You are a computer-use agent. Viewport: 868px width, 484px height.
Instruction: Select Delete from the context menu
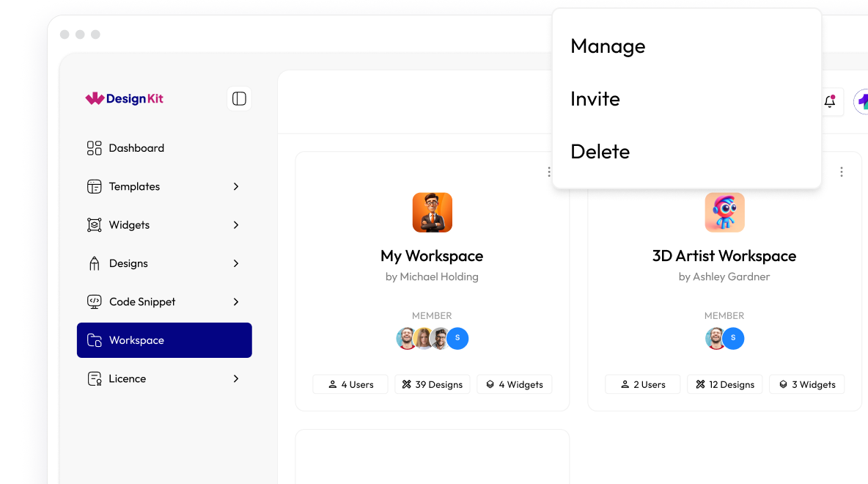(600, 152)
